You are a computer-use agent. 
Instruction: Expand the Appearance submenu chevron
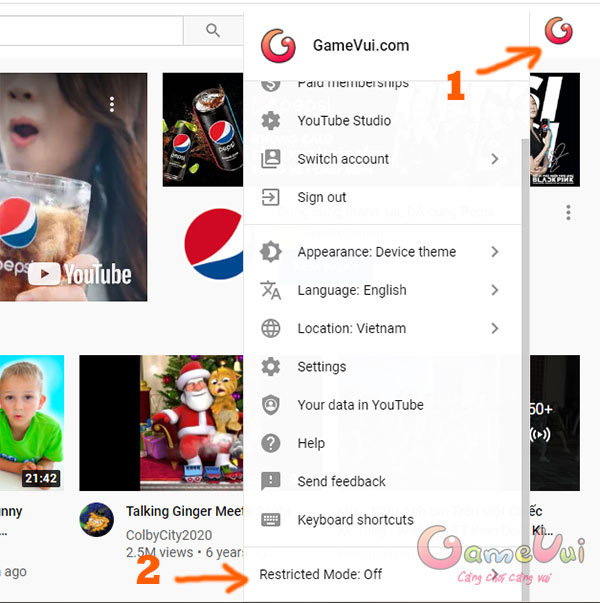click(495, 252)
